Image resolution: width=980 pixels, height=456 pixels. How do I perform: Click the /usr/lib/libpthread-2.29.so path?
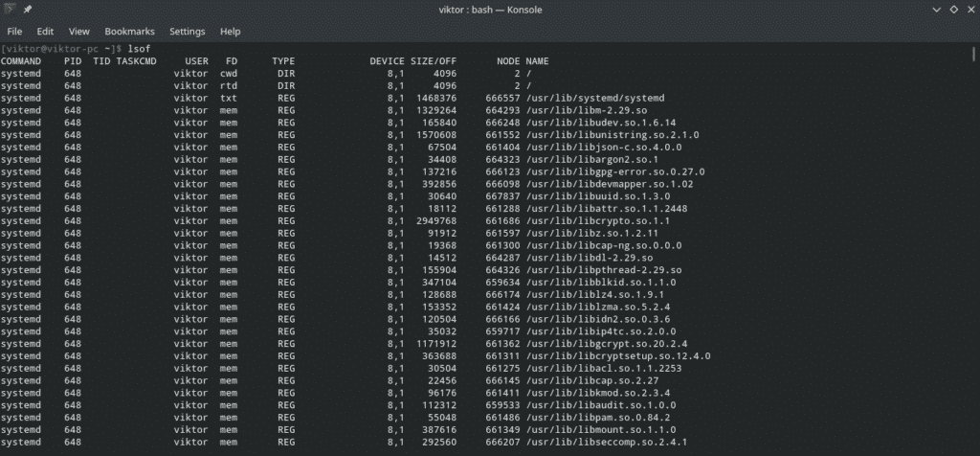[603, 270]
